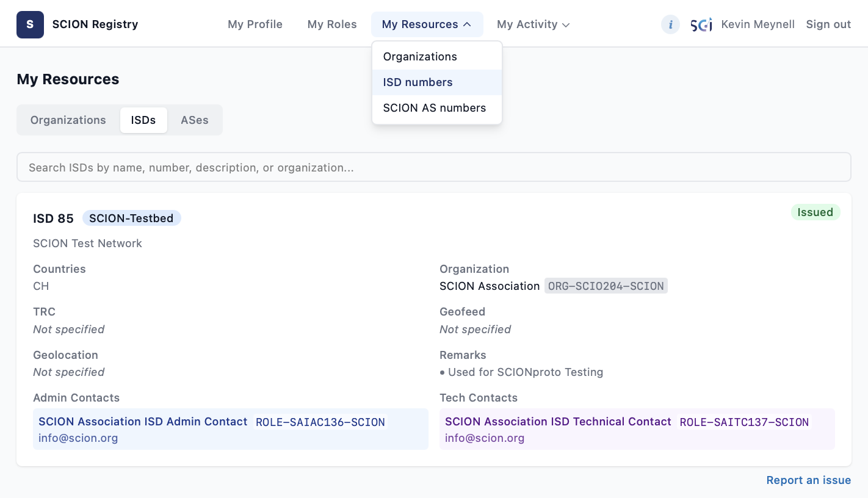Screen dimensions: 868x498
Task: Click the admin contact info@scion.org email
Action: (x=78, y=438)
